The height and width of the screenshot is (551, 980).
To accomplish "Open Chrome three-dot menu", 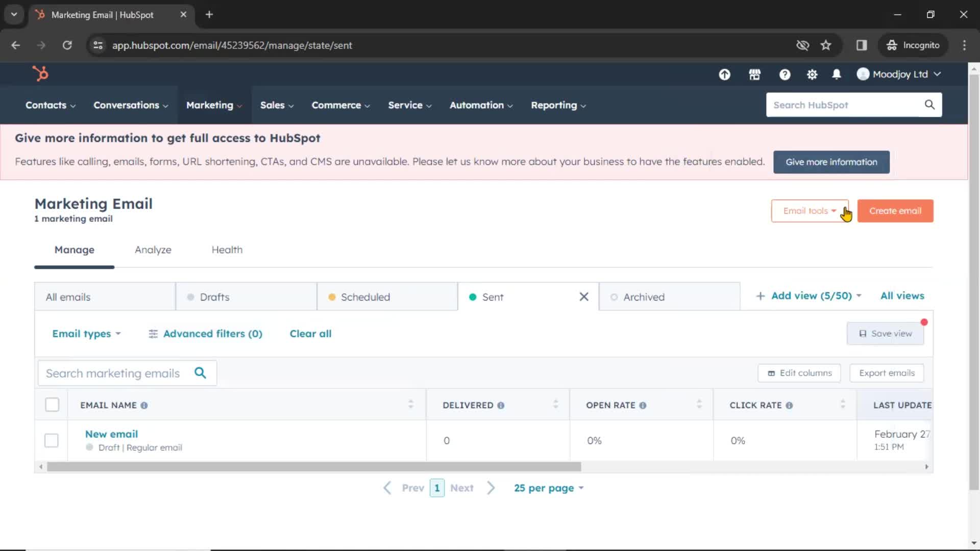I will point(964,45).
